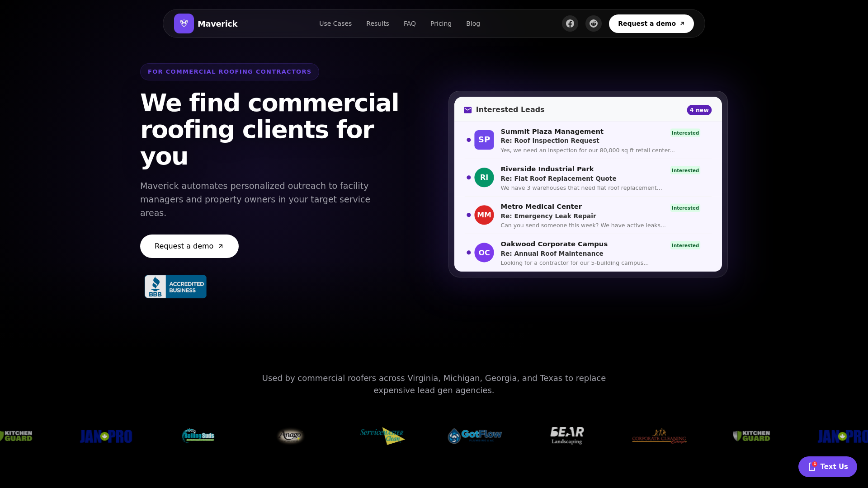868x488 pixels.
Task: Click the envelope icon beside Interested Leads
Action: pyautogui.click(x=467, y=110)
